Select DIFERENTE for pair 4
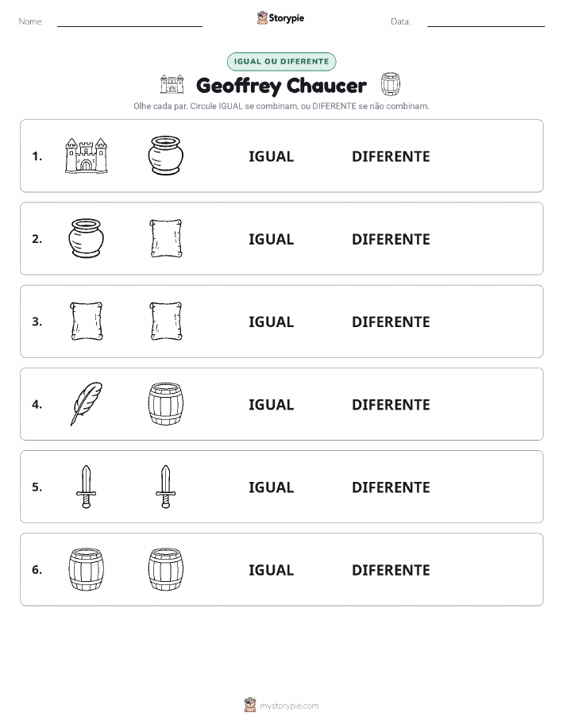Viewport: 563px width, 728px height. pos(391,404)
